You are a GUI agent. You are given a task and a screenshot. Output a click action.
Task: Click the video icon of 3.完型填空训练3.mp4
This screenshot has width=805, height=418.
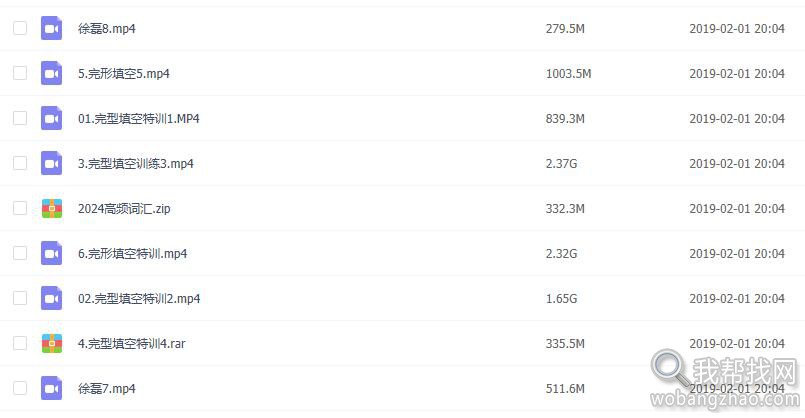point(51,163)
